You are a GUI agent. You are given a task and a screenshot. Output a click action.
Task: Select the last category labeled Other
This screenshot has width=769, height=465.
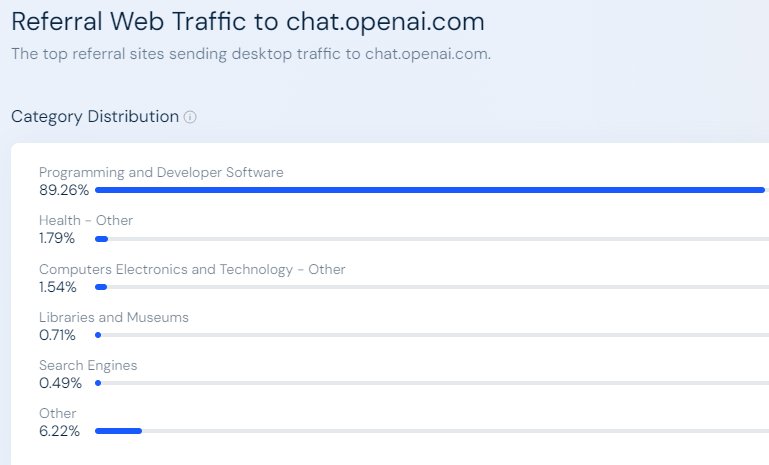click(x=57, y=413)
